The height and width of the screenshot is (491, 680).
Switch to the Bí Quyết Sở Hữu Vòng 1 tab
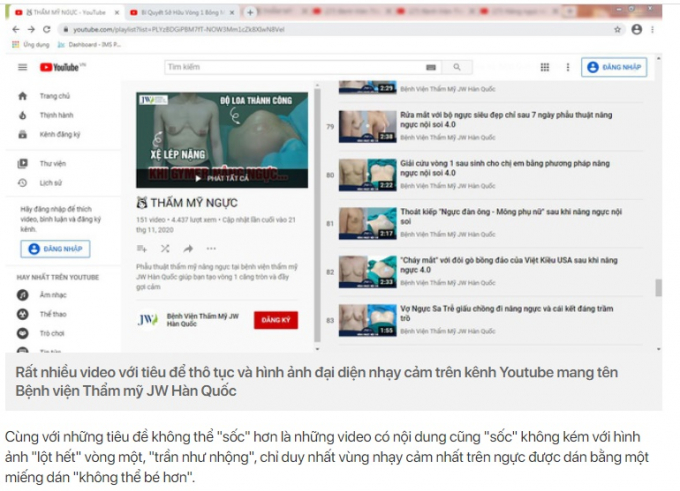tap(181, 13)
